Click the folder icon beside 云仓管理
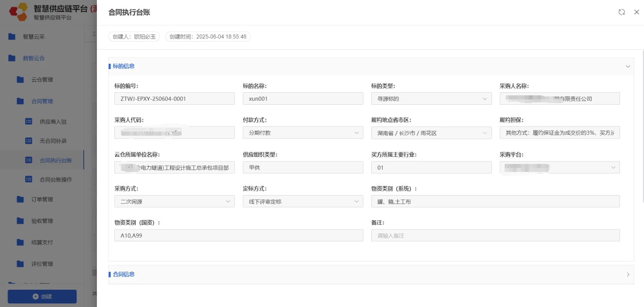Viewport: 644px width, 307px height. click(x=20, y=80)
